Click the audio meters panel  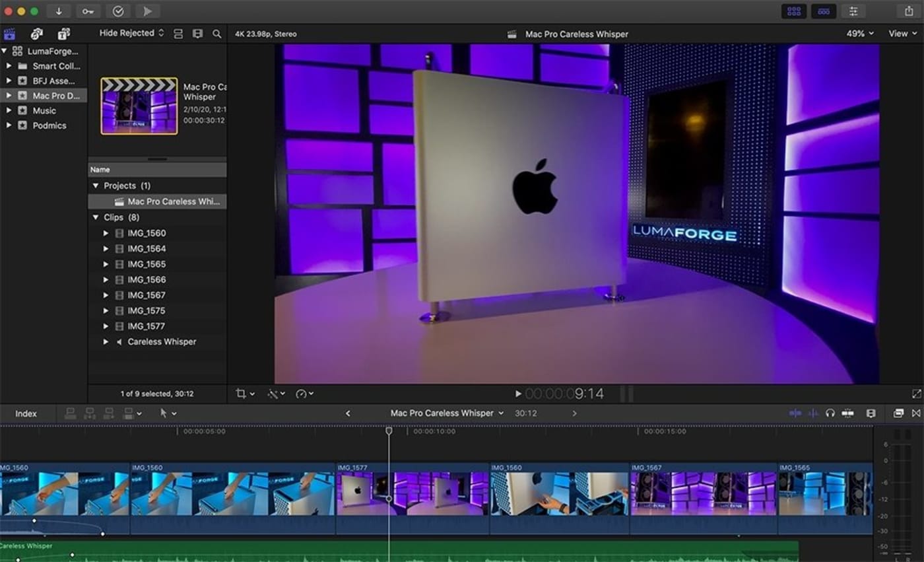click(x=898, y=494)
